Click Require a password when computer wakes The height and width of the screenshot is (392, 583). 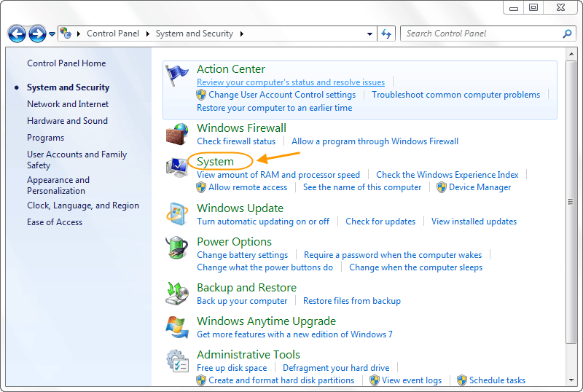393,255
